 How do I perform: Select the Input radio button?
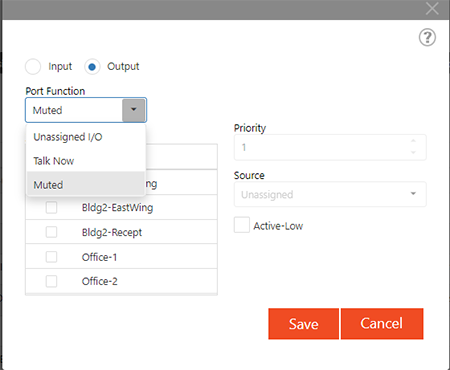[33, 67]
